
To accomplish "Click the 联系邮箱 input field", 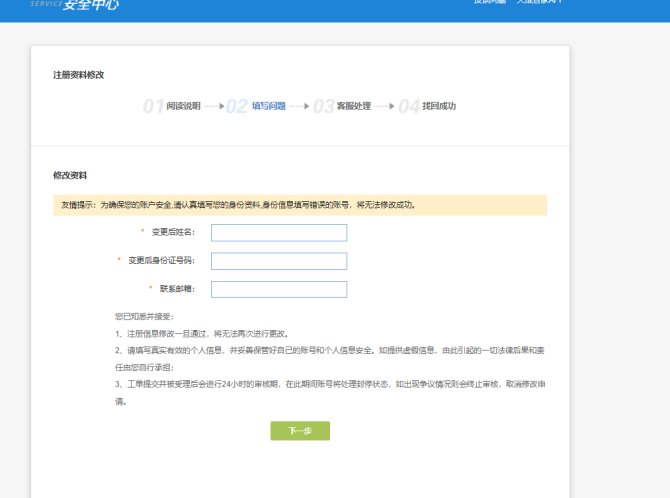I will point(279,289).
